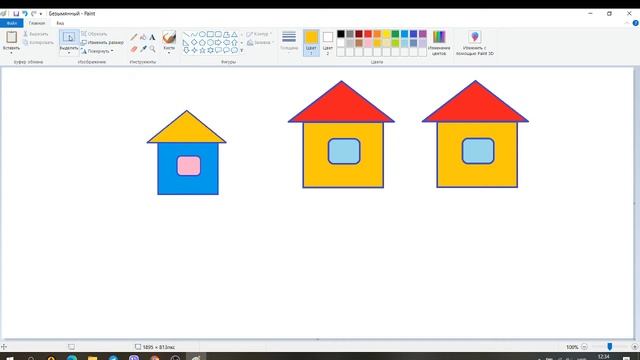The image size is (640, 360).
Task: Open the Select tool dropdown arrow
Action: coord(69,53)
